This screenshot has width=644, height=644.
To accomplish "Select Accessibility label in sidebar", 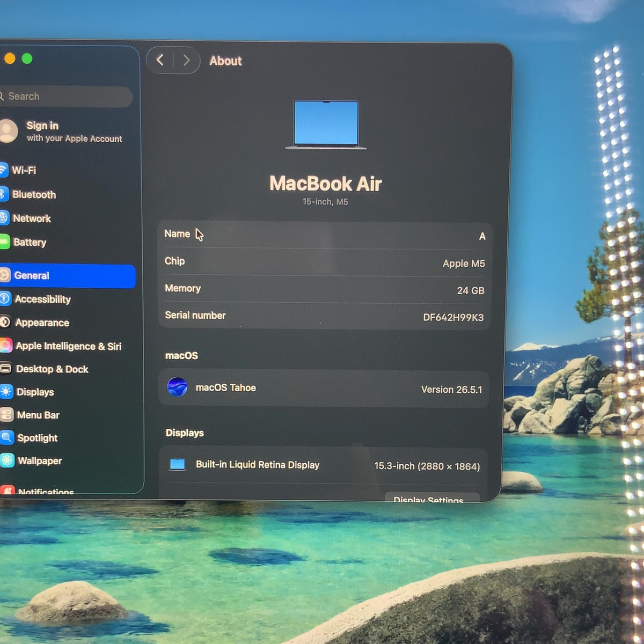I will [43, 299].
